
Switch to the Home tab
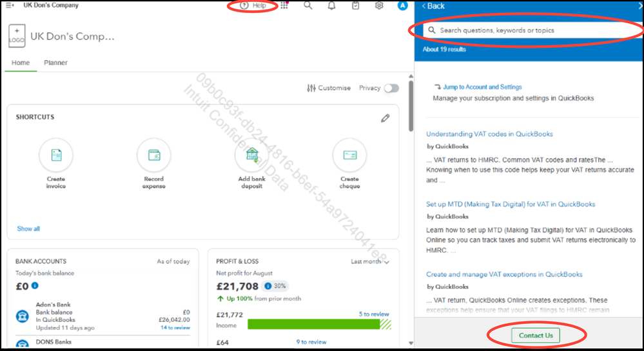tap(21, 63)
